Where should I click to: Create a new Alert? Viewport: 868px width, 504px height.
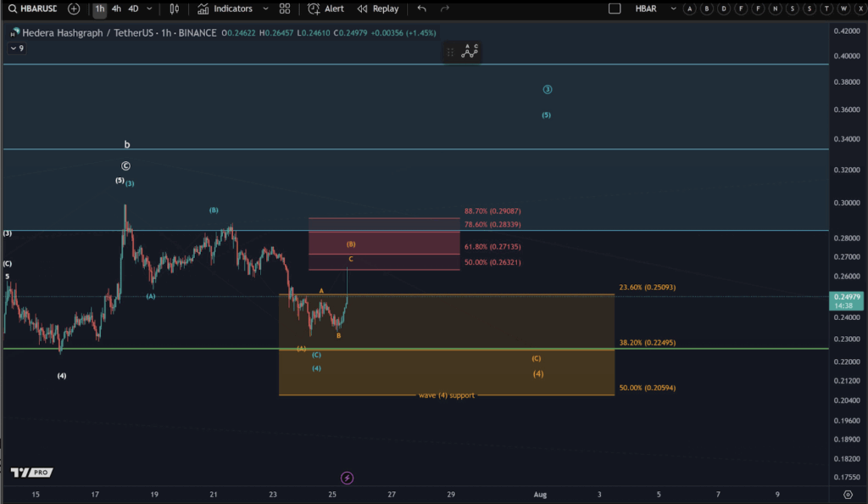pyautogui.click(x=326, y=8)
